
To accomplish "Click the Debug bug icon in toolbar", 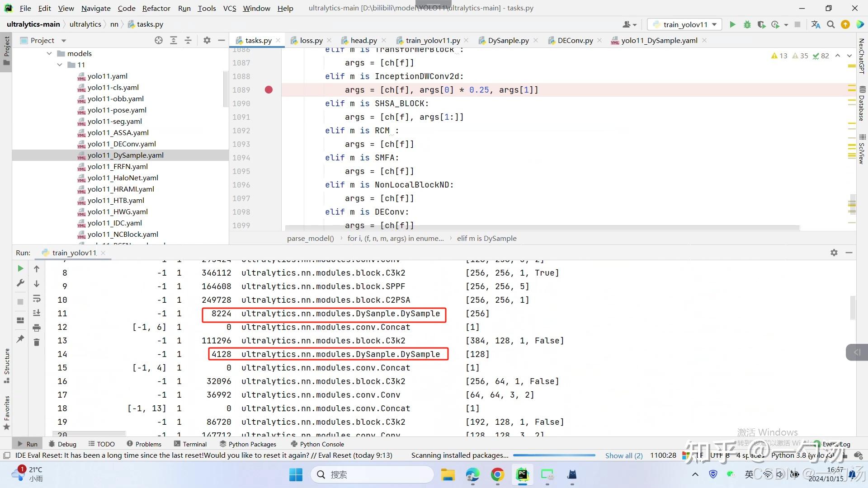I will point(747,24).
